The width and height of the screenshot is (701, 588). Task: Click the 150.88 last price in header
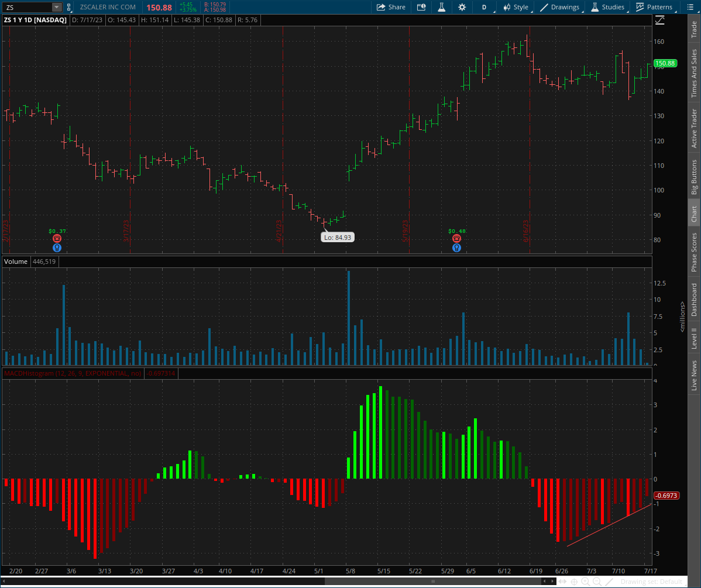point(159,8)
